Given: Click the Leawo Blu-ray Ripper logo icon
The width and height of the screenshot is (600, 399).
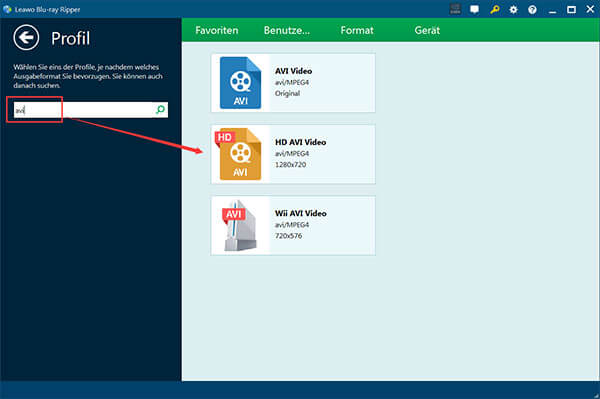Looking at the screenshot, I should [7, 9].
